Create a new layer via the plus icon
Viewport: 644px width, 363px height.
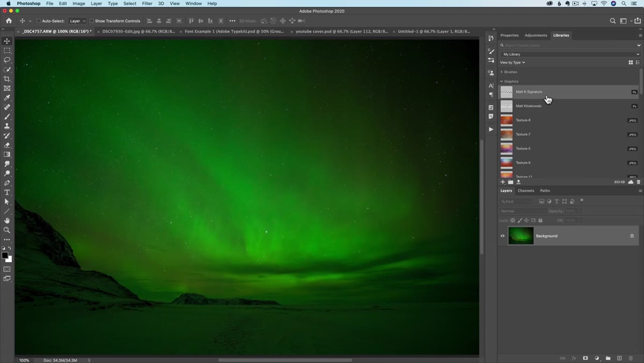619,358
